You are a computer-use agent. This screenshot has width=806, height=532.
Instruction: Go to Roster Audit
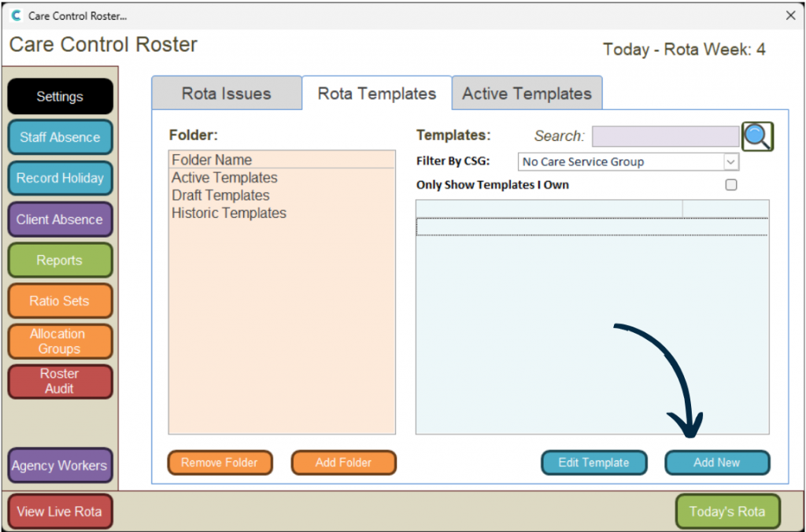pos(60,381)
